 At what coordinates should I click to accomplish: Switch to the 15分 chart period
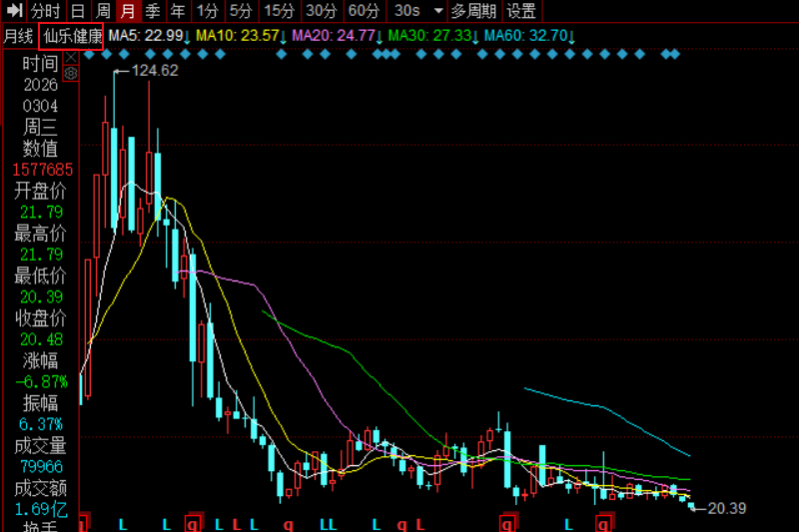[280, 11]
